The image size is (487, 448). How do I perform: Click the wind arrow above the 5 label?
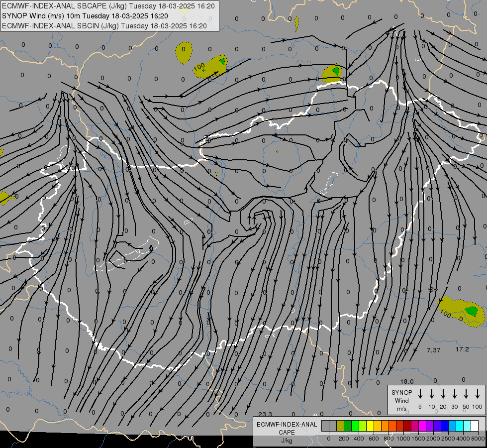420,394
